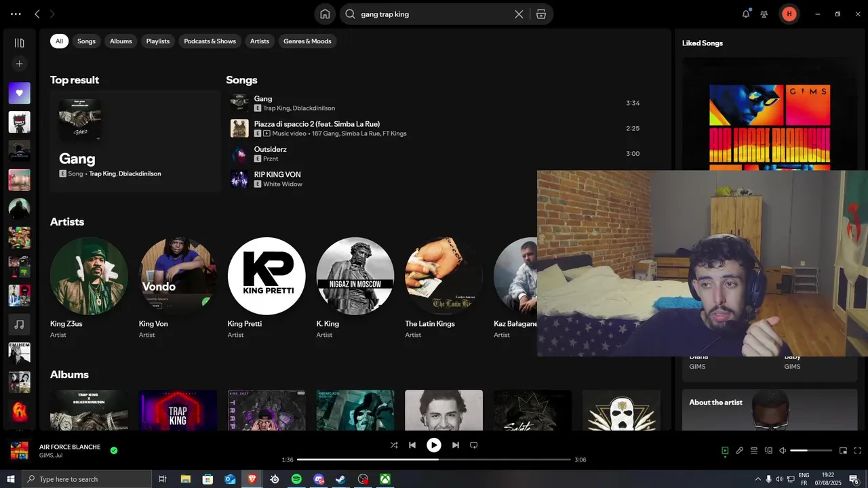
Task: Open King Z3us artist
Action: click(x=89, y=287)
